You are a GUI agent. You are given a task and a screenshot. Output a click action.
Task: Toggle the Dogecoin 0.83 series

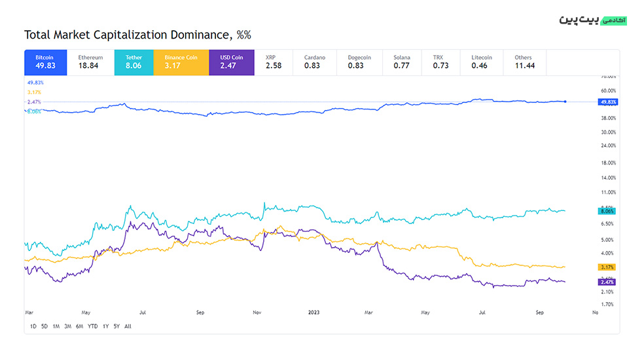[359, 62]
